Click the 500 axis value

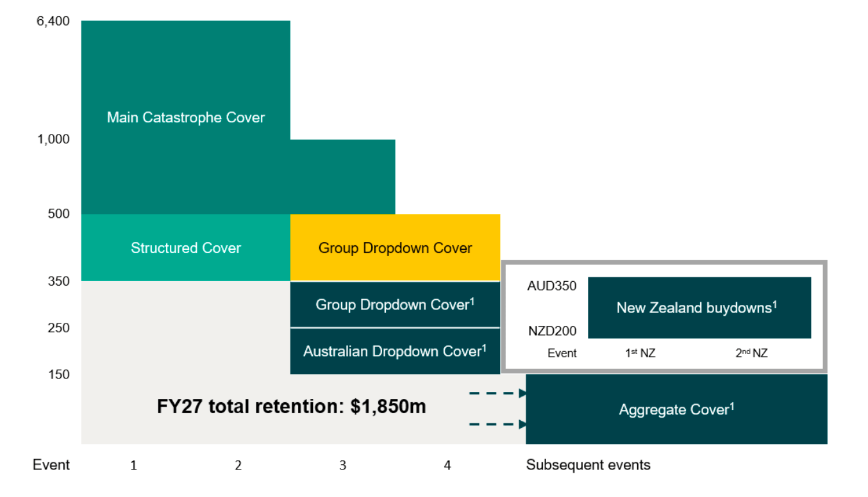(x=58, y=213)
